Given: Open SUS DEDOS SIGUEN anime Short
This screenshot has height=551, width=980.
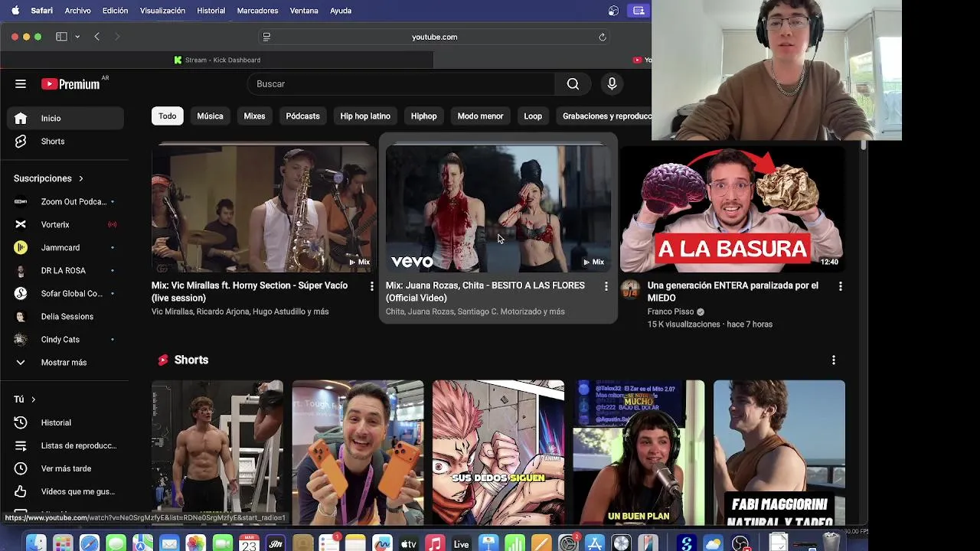Looking at the screenshot, I should tap(498, 452).
